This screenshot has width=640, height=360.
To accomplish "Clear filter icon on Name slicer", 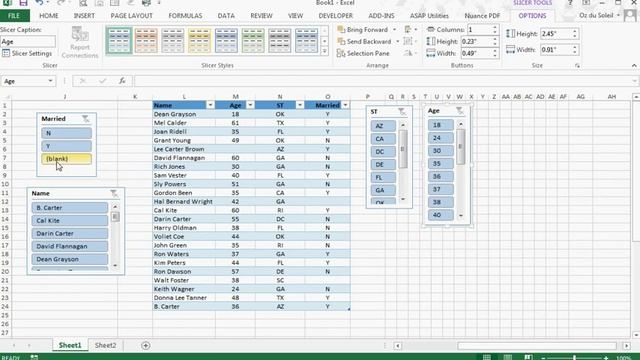I will [x=114, y=193].
